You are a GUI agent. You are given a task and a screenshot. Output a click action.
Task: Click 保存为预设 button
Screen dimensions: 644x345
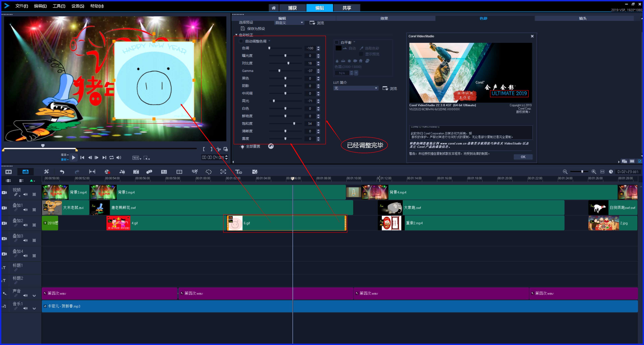(x=253, y=29)
